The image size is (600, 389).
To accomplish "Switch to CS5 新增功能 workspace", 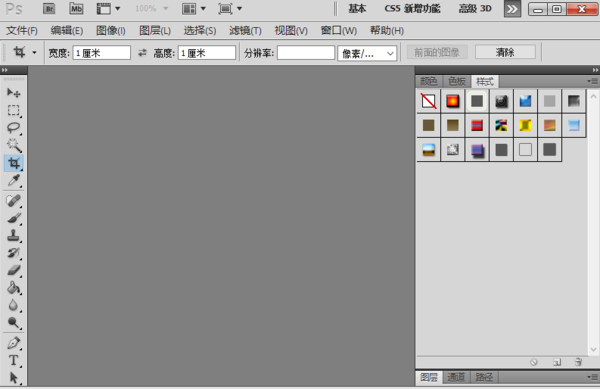I will click(x=412, y=8).
